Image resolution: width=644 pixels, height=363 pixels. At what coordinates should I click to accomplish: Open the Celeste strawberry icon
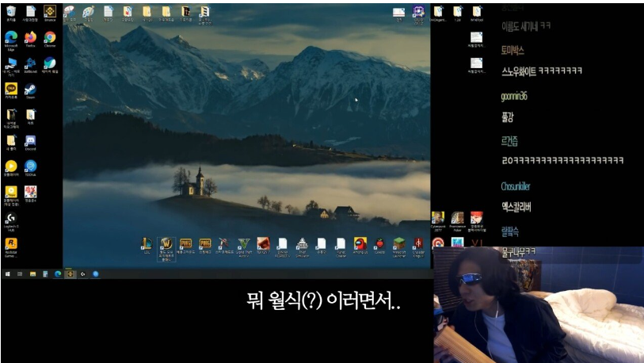click(380, 246)
